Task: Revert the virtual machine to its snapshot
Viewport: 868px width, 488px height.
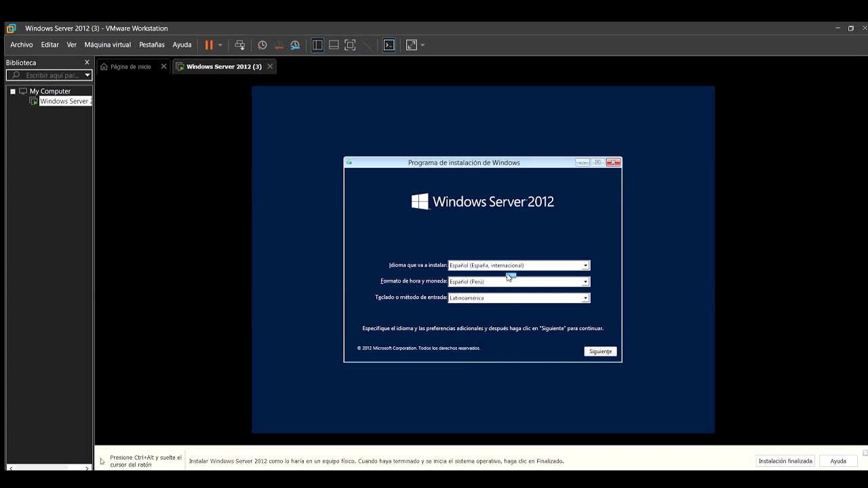Action: [x=279, y=45]
